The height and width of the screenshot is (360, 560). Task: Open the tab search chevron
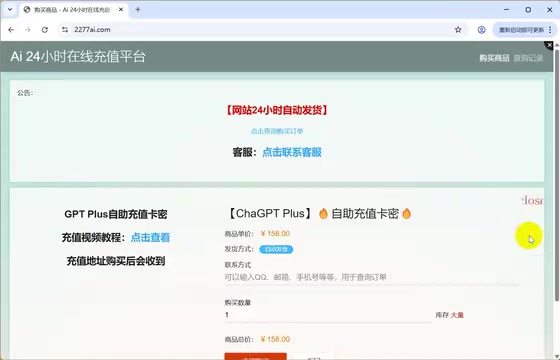point(10,10)
